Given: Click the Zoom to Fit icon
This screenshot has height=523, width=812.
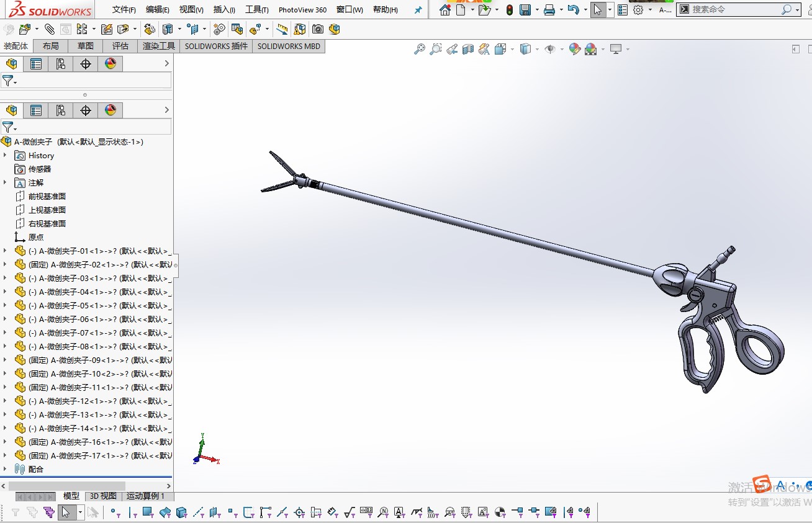Looking at the screenshot, I should point(420,49).
